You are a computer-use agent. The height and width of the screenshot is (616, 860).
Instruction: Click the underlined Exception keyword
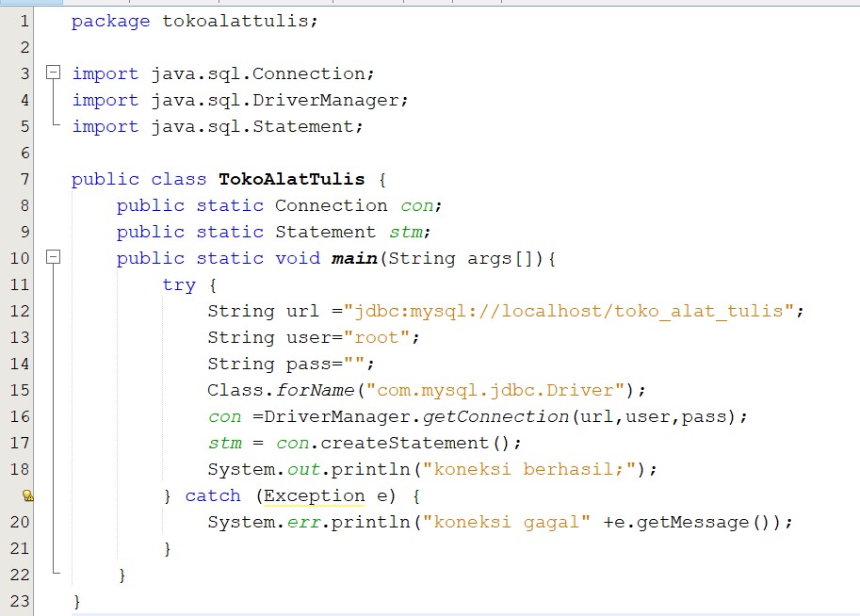(314, 495)
